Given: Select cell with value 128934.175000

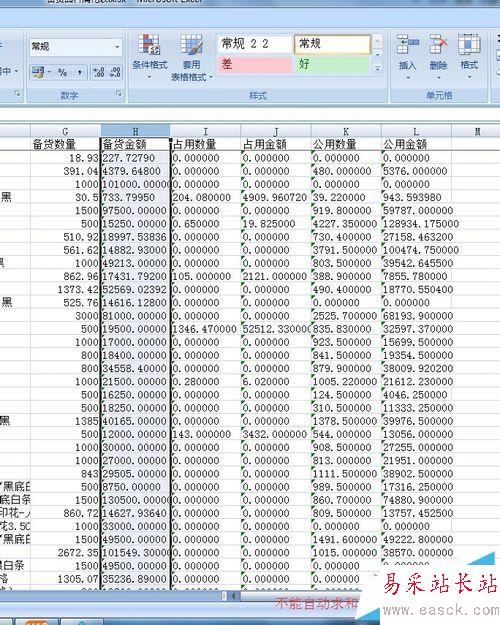Looking at the screenshot, I should [x=416, y=224].
